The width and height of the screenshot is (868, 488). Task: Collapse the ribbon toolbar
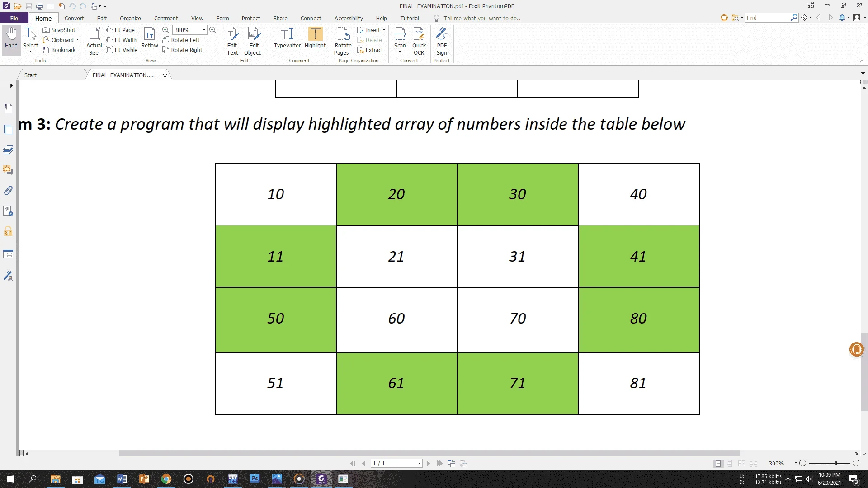[x=861, y=61]
